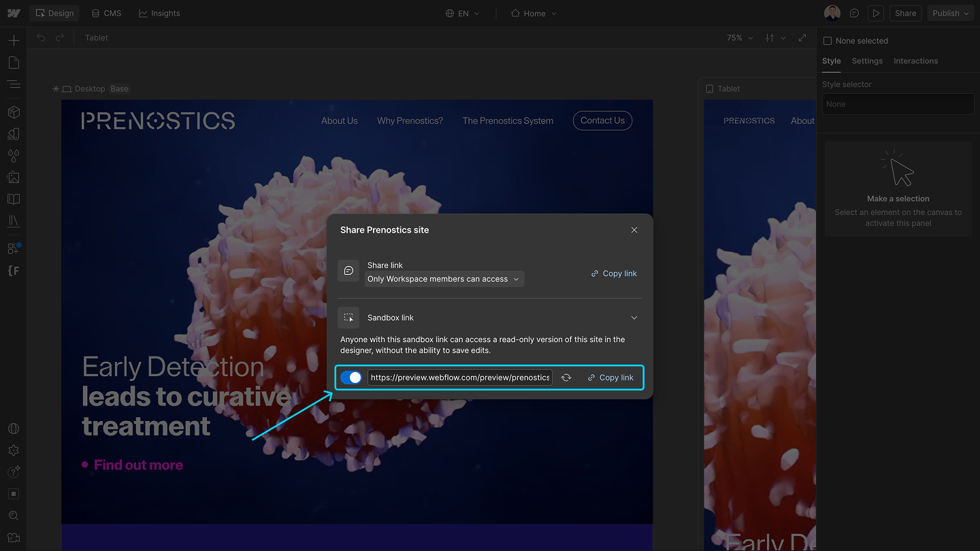Image resolution: width=980 pixels, height=551 pixels.
Task: Open the 75% zoom dropdown
Action: pyautogui.click(x=740, y=37)
